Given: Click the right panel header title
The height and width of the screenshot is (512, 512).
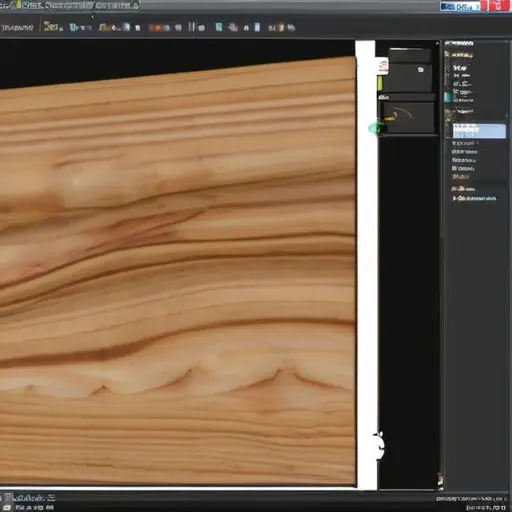Looking at the screenshot, I should coord(459,43).
